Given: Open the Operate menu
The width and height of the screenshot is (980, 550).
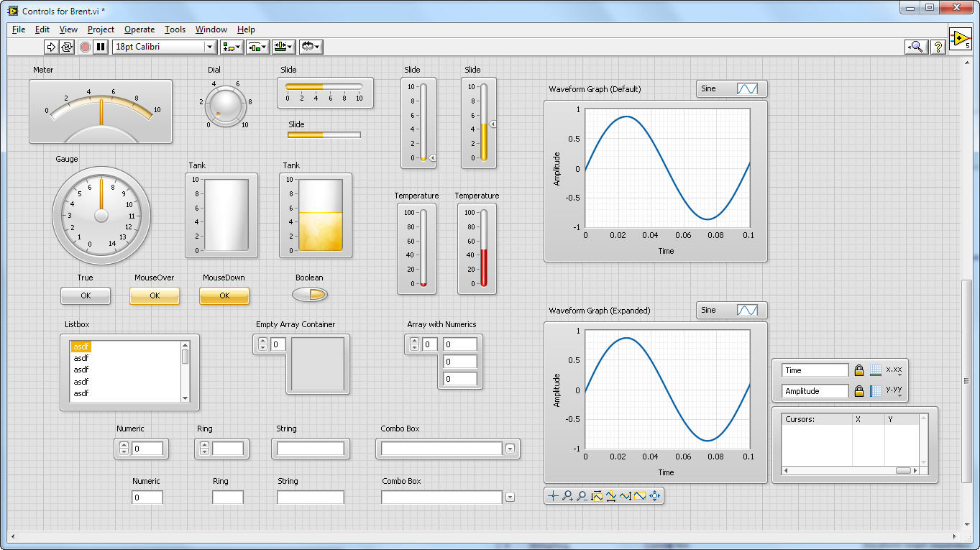Looking at the screenshot, I should (139, 29).
